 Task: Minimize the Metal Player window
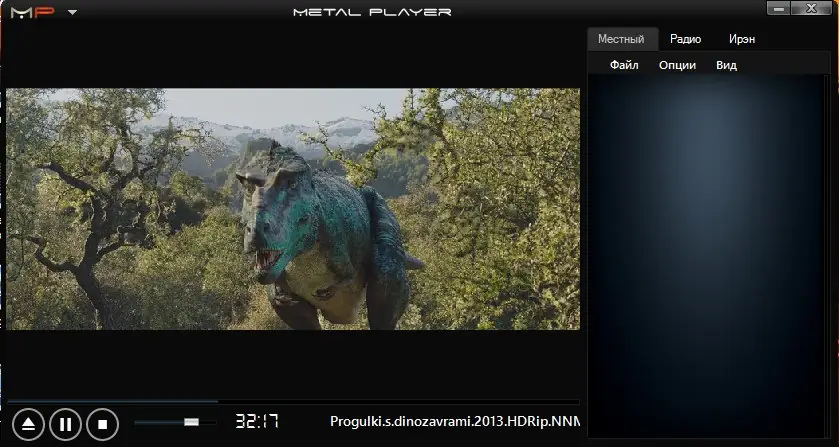[x=779, y=8]
